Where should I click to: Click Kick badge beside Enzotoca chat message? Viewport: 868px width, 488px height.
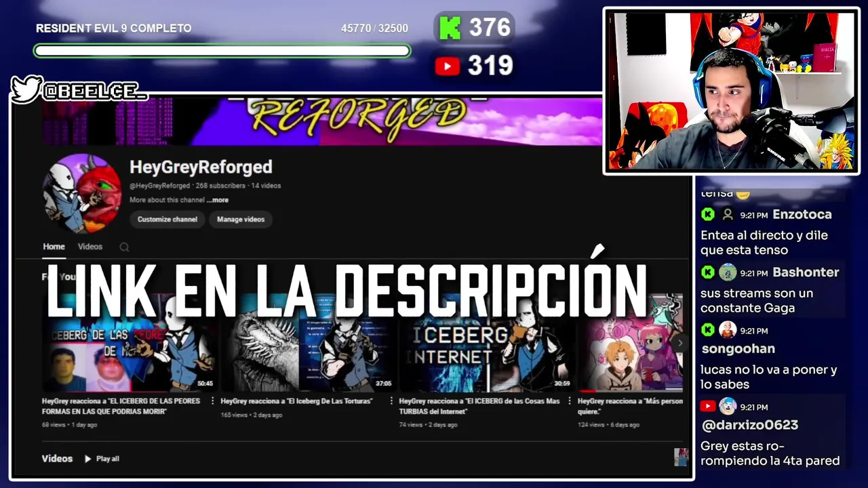click(x=707, y=214)
